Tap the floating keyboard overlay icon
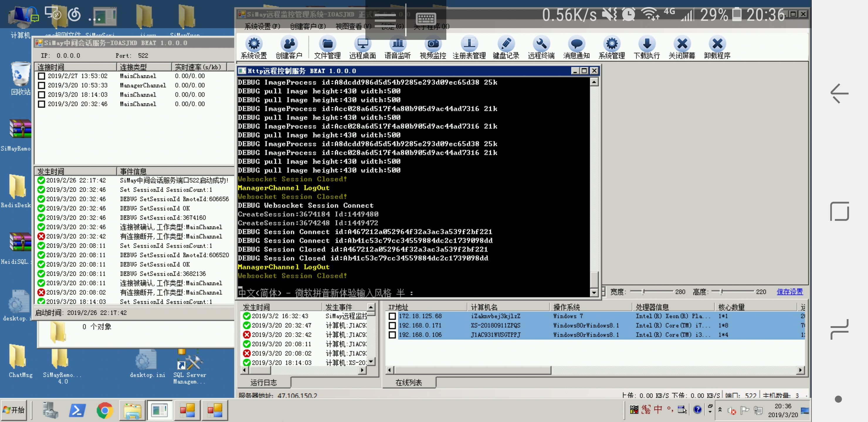 coord(426,19)
